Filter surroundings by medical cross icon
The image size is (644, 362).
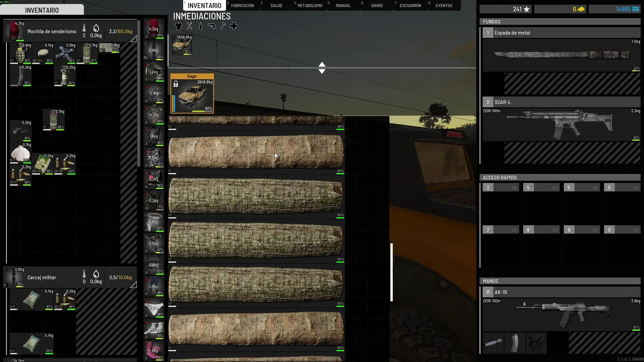[233, 26]
